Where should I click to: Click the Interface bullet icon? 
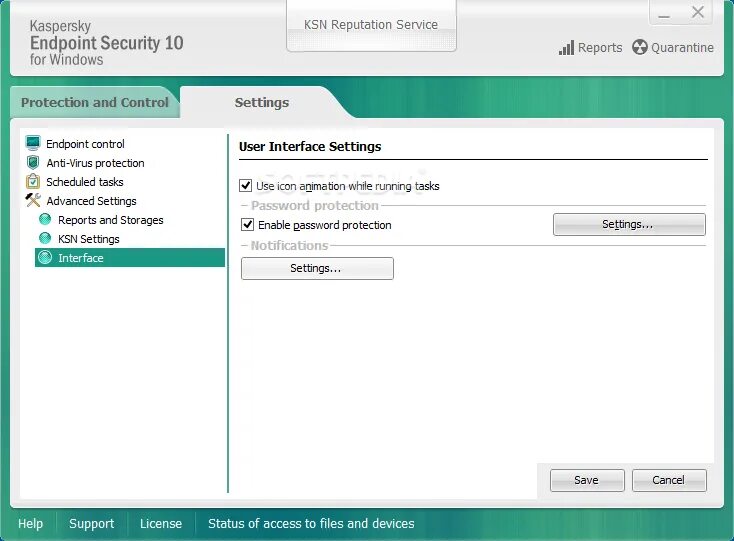45,257
